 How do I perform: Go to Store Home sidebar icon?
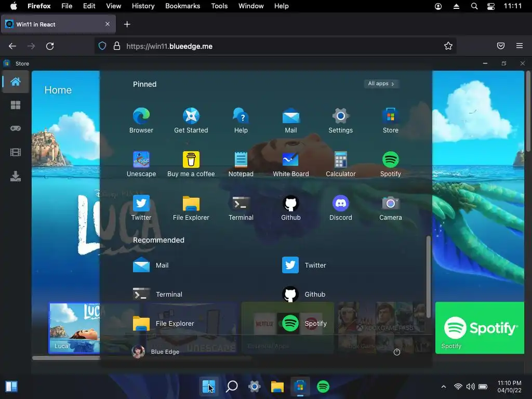(x=15, y=82)
